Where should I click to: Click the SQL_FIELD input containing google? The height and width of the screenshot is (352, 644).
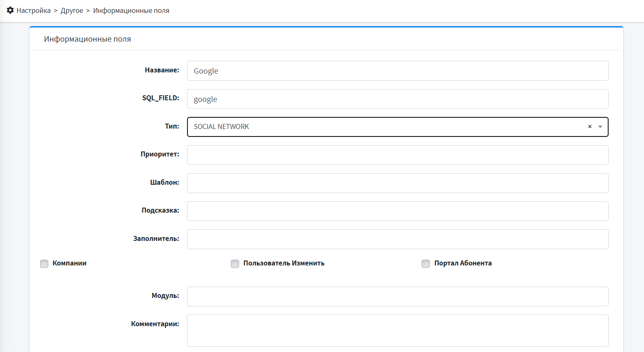point(397,99)
